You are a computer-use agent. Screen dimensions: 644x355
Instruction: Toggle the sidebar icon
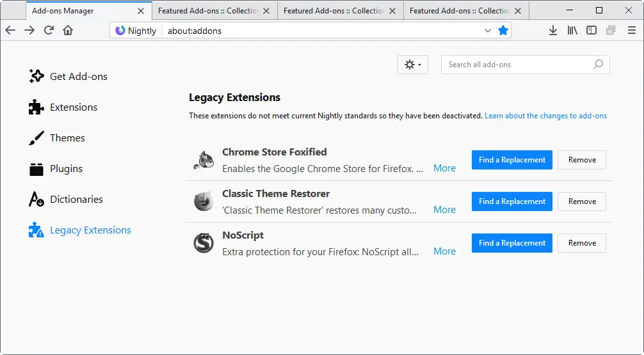pos(592,30)
